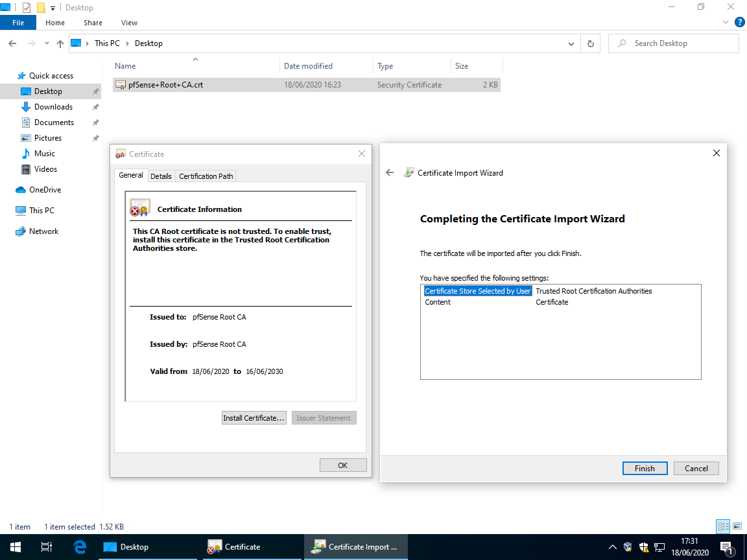Go back in Certificate Import Wizard
The width and height of the screenshot is (747, 560).
click(x=390, y=172)
